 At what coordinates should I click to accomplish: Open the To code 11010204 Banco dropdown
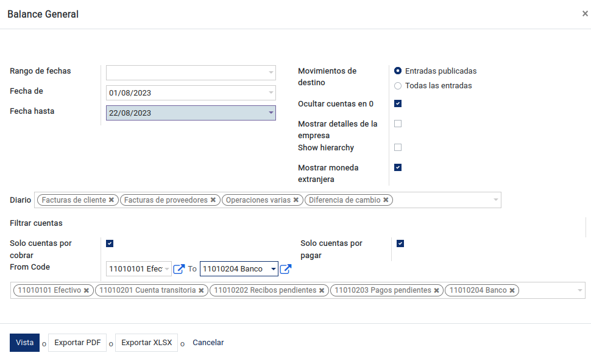(239, 269)
